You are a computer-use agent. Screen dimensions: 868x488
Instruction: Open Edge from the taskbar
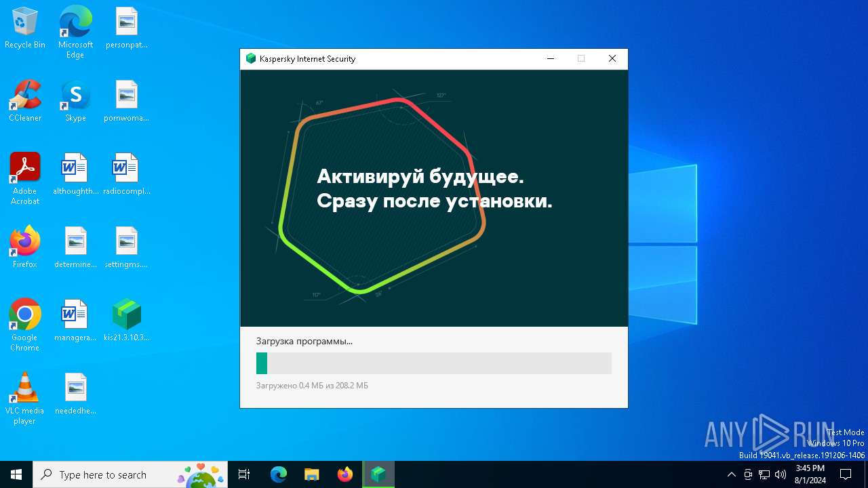279,474
